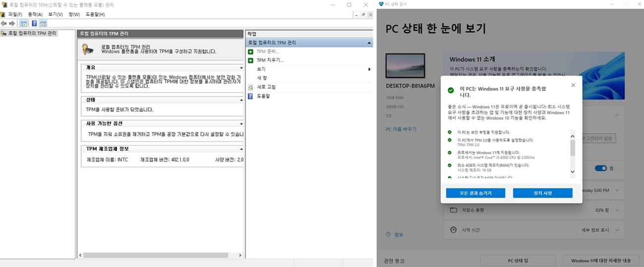Click horizontal scrollbar right arrow in TPM pane
644x267 pixels.
(241, 255)
